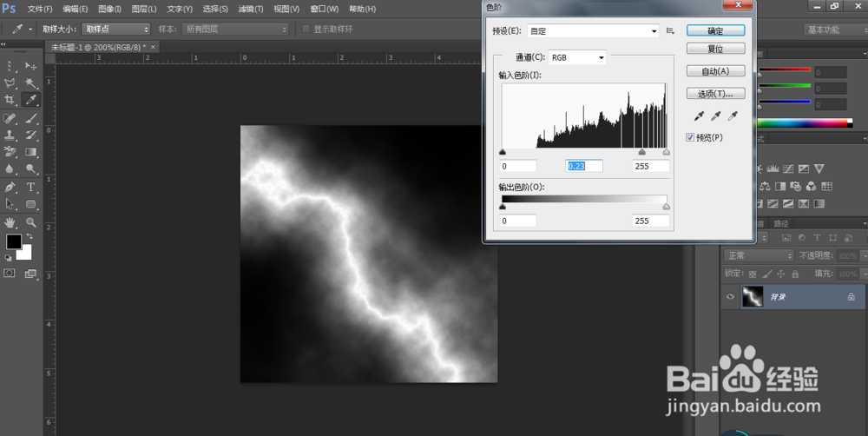Select the Pen tool
This screenshot has width=868, height=436.
click(x=10, y=187)
